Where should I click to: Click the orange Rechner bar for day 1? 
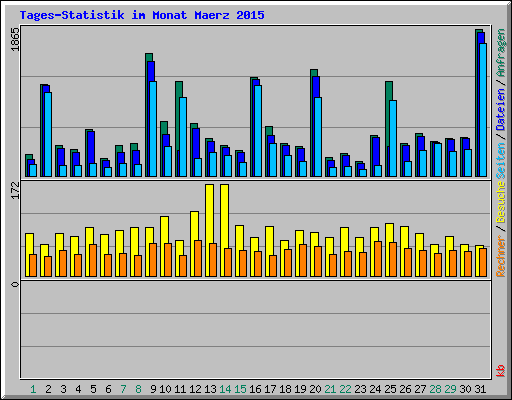point(33,265)
